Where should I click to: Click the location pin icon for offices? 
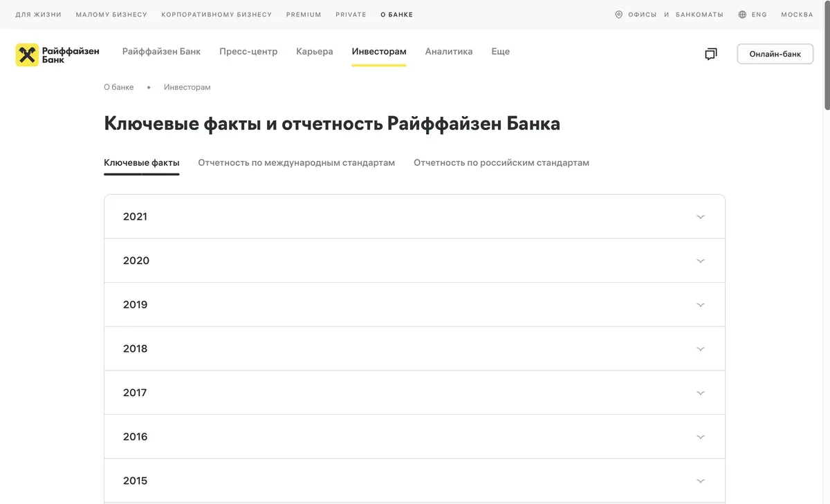[x=618, y=15]
